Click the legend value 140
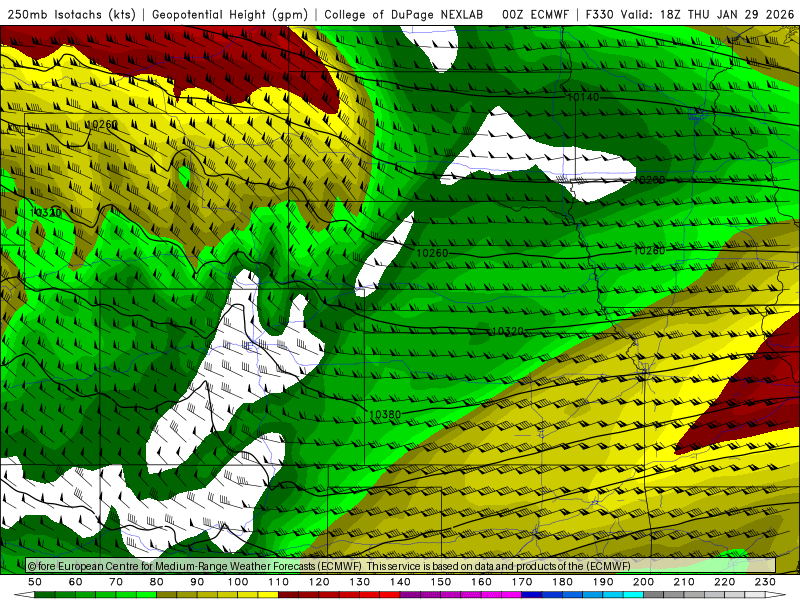This screenshot has height=600, width=800. 400,582
